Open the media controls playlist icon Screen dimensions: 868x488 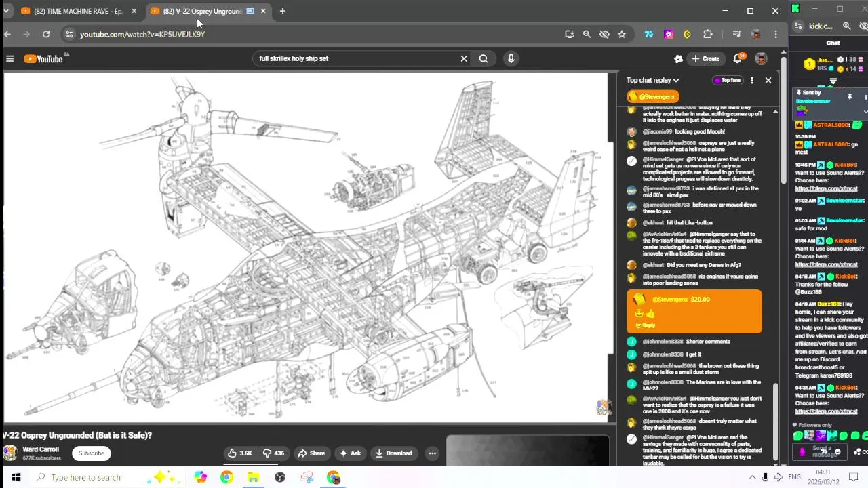point(736,34)
